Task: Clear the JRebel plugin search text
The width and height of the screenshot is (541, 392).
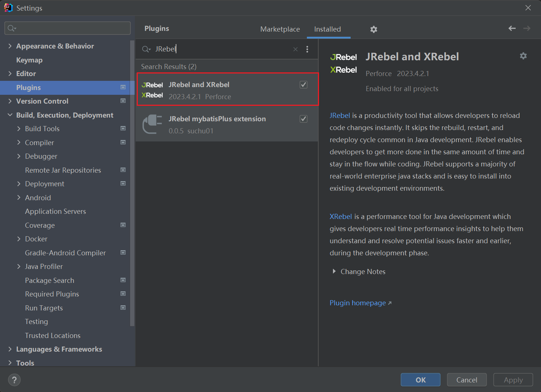Action: 295,49
